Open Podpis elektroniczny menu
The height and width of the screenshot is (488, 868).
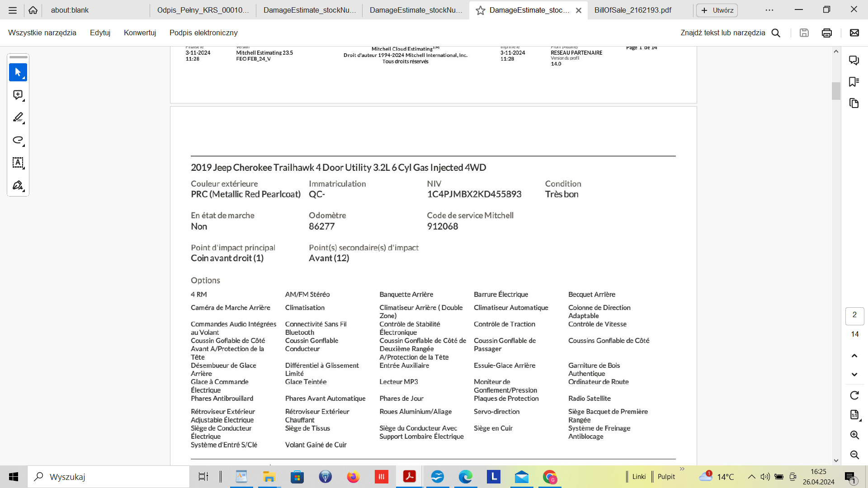(203, 33)
